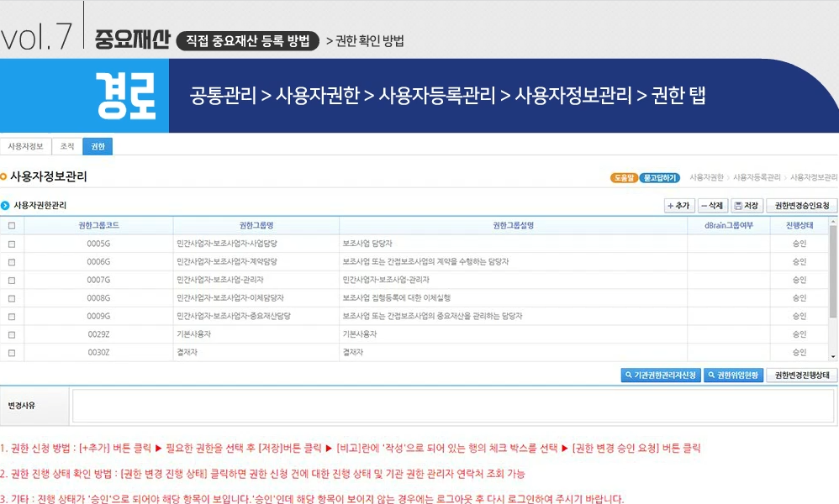Screen dimensions: 839x504
Task: Open the 조직 tab
Action: point(67,146)
